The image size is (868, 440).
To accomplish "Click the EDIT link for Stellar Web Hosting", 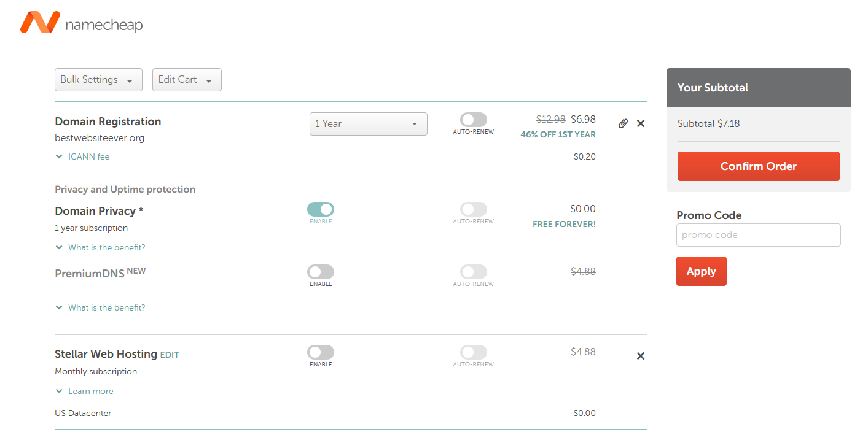I will tap(170, 355).
